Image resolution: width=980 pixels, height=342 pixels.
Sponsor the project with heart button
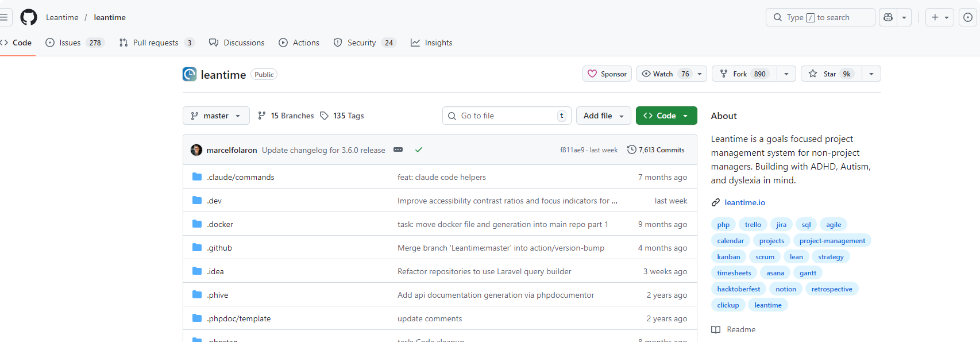tap(607, 74)
